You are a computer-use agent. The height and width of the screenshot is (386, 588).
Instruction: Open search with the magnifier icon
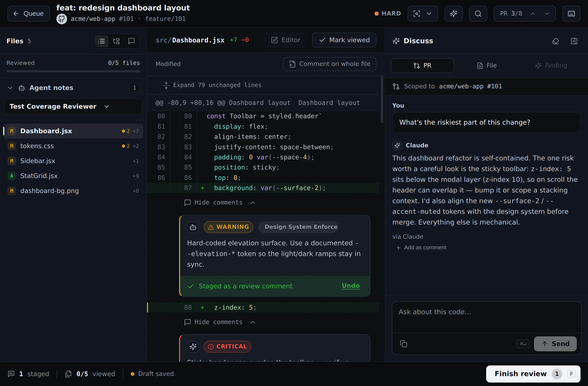coord(478,14)
